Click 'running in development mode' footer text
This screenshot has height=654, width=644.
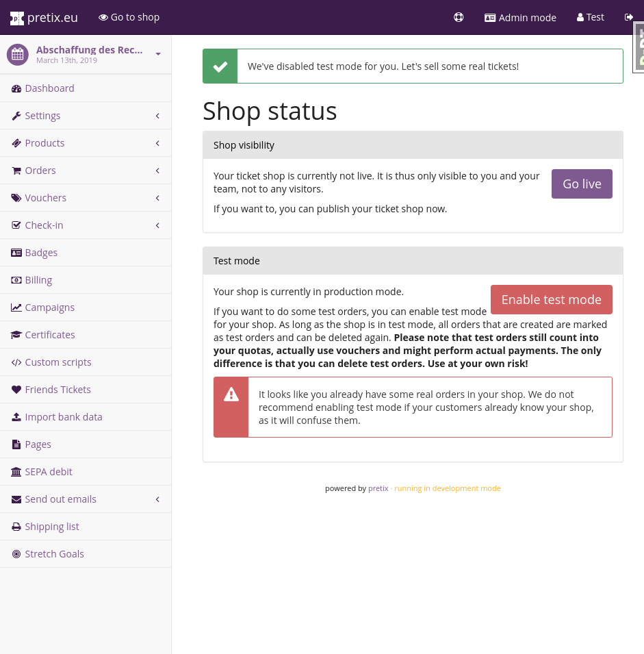pyautogui.click(x=448, y=488)
